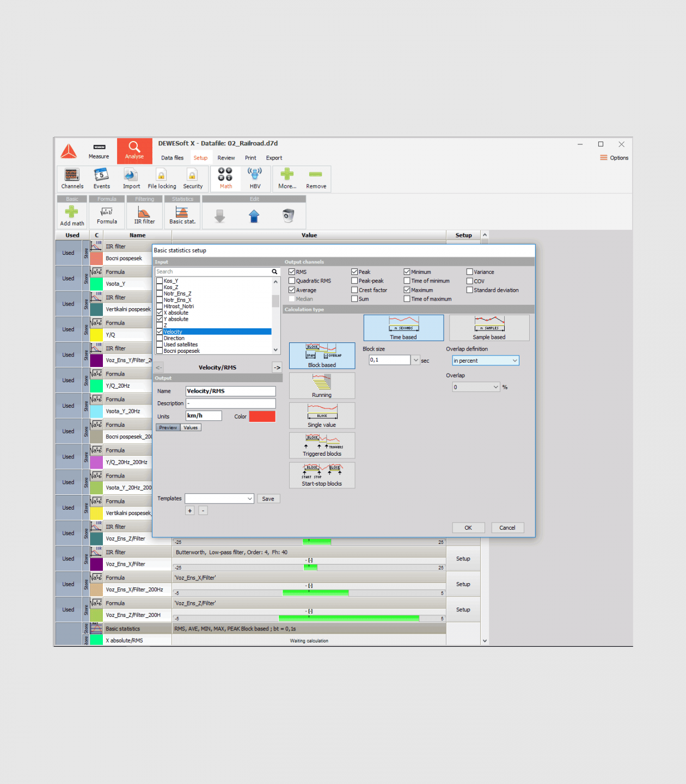
Task: Open Data files tab
Action: click(172, 158)
